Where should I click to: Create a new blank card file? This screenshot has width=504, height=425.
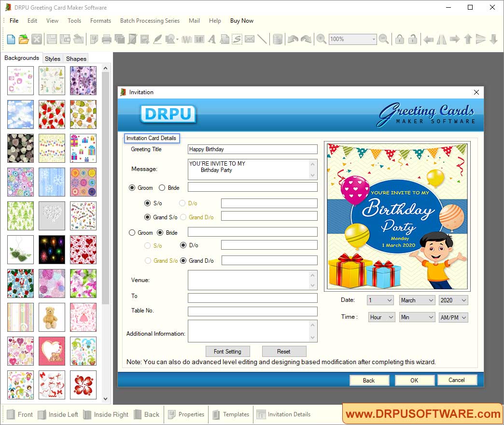point(11,39)
